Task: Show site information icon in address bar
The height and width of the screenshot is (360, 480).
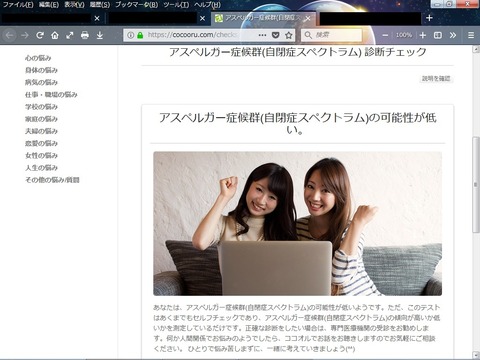Action: coord(131,35)
